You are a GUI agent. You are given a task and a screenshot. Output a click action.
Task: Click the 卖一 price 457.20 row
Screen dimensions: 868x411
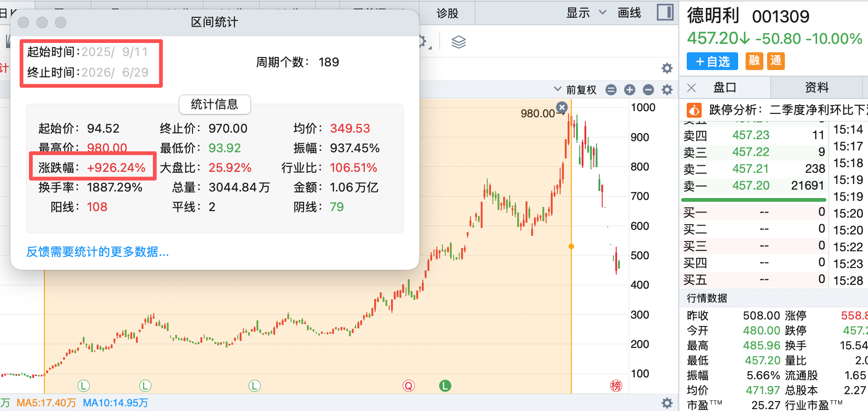pyautogui.click(x=754, y=186)
